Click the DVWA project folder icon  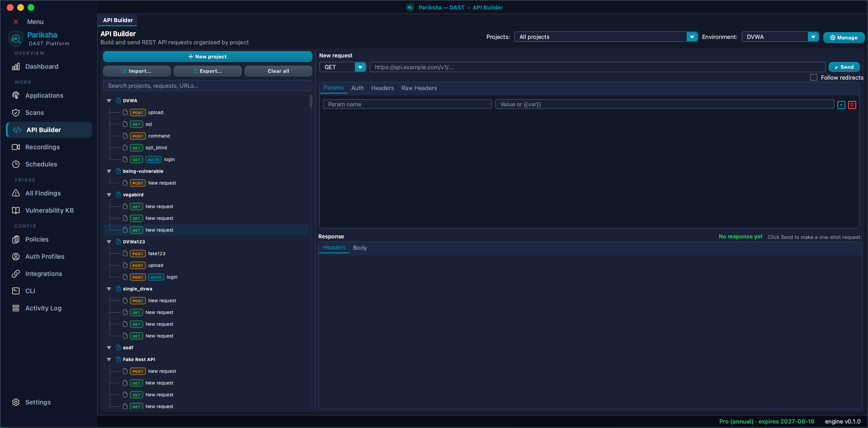118,100
